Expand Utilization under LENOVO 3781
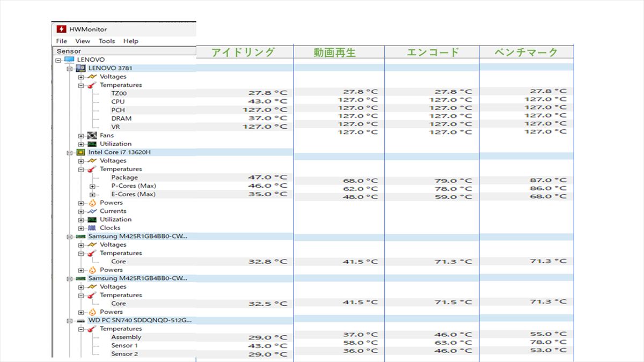Image resolution: width=644 pixels, height=362 pixels. pos(81,144)
